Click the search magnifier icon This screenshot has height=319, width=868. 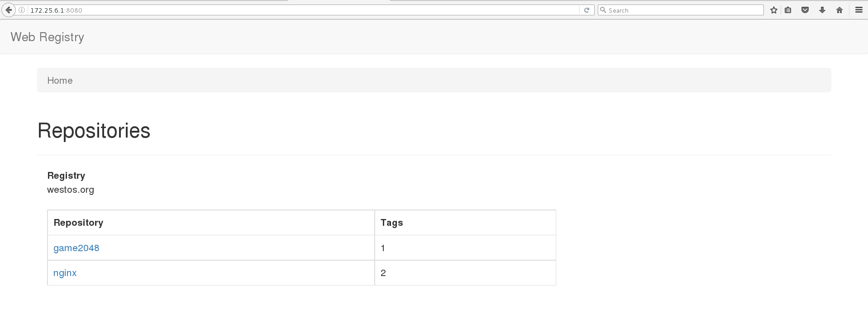603,10
